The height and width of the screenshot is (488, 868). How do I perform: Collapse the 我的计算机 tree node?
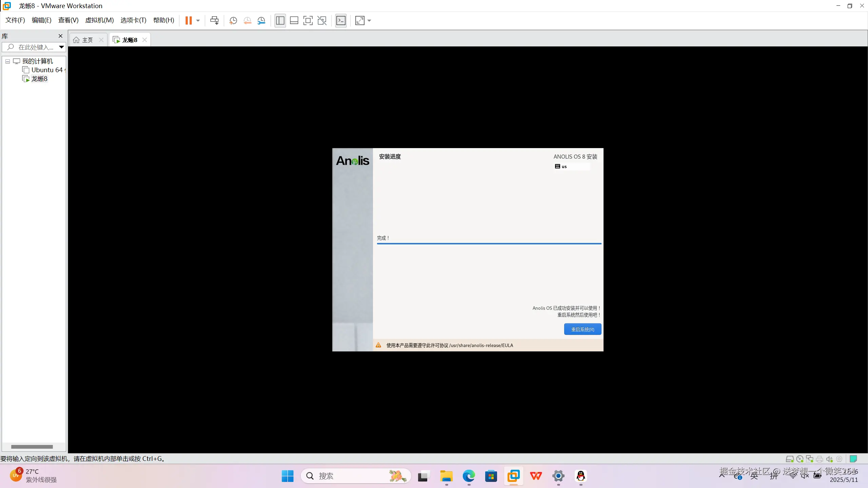tap(7, 61)
